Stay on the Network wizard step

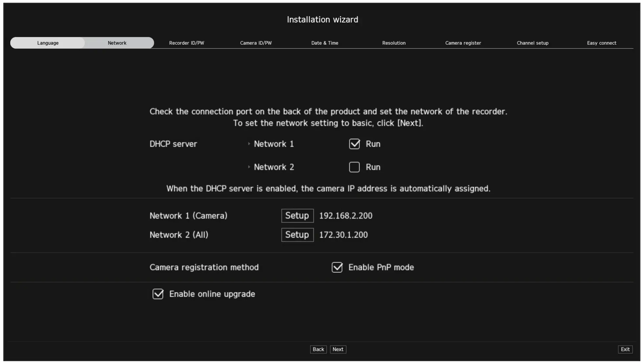point(117,43)
